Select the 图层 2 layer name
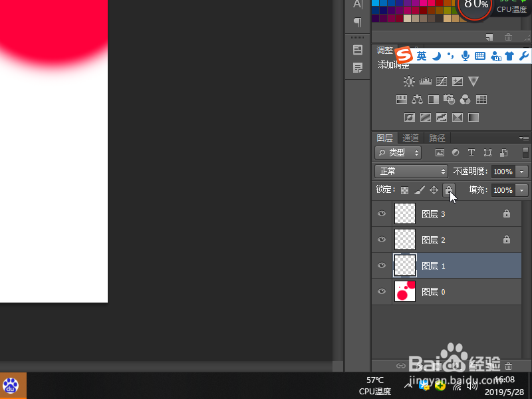 pos(434,240)
